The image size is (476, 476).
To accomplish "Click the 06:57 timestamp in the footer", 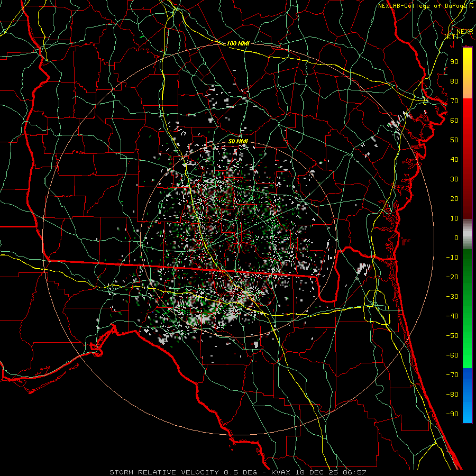I will click(354, 472).
